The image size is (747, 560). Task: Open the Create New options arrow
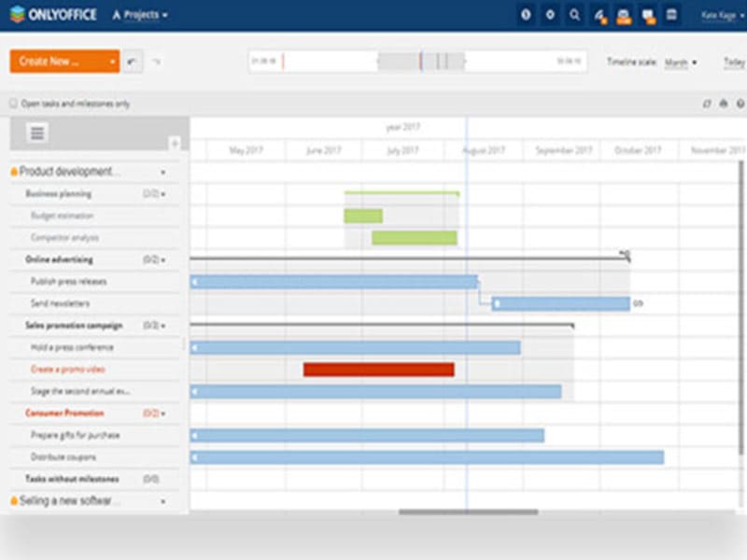(113, 60)
